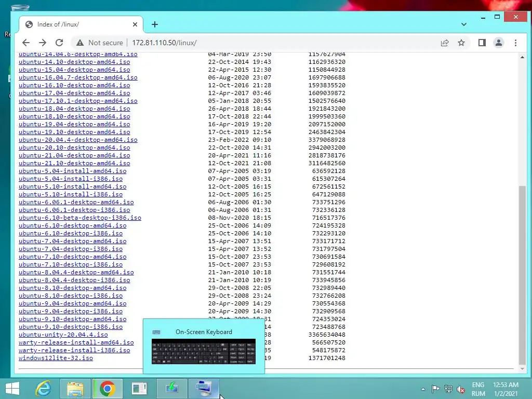
Task: Open ubuntu-20.04.4-desktop-amd64.iso link
Action: [x=78, y=140]
